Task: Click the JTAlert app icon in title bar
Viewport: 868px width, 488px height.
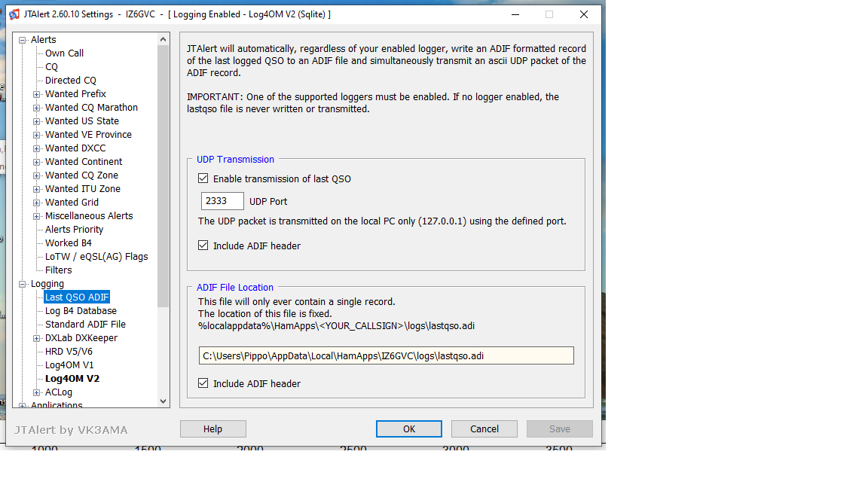Action: (x=14, y=14)
